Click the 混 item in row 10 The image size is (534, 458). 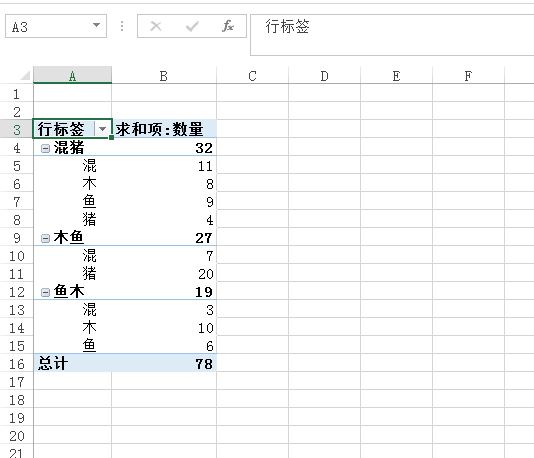click(89, 256)
